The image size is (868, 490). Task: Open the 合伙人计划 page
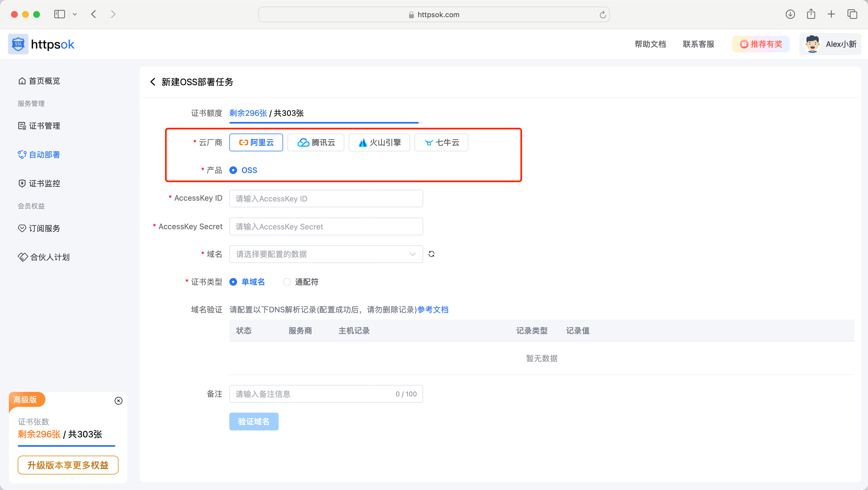(x=49, y=257)
